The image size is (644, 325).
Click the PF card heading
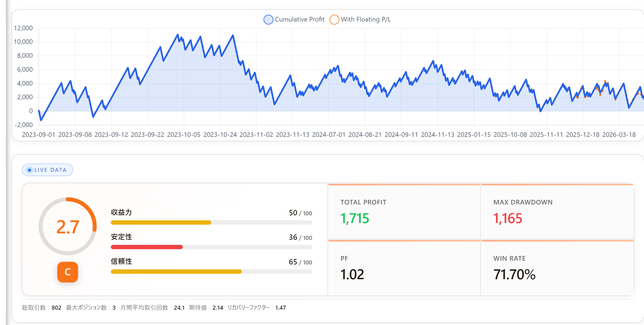(x=344, y=258)
